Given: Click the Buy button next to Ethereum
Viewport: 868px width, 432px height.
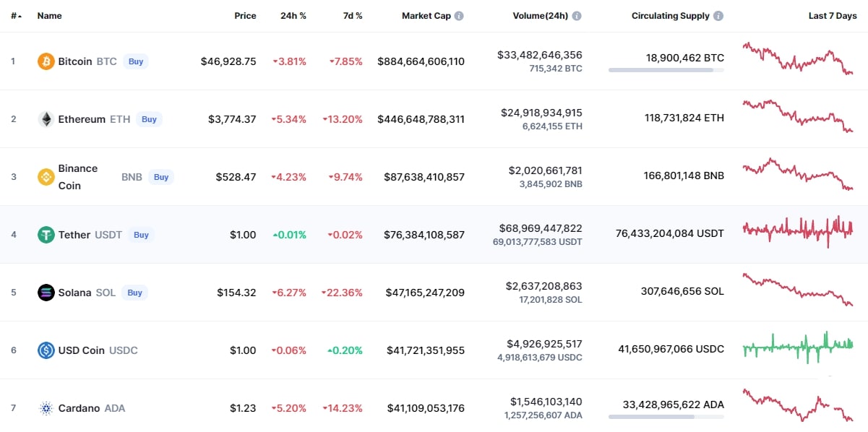Looking at the screenshot, I should 149,119.
